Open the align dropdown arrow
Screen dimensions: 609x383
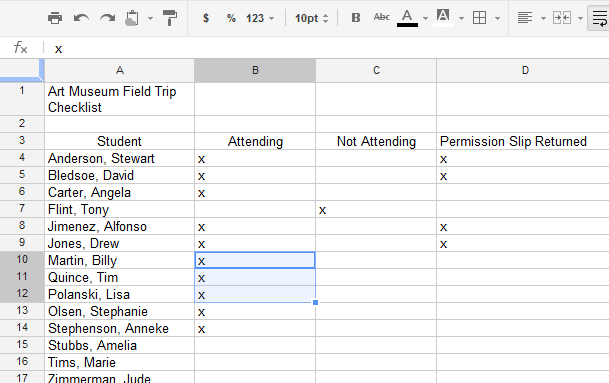coord(543,18)
